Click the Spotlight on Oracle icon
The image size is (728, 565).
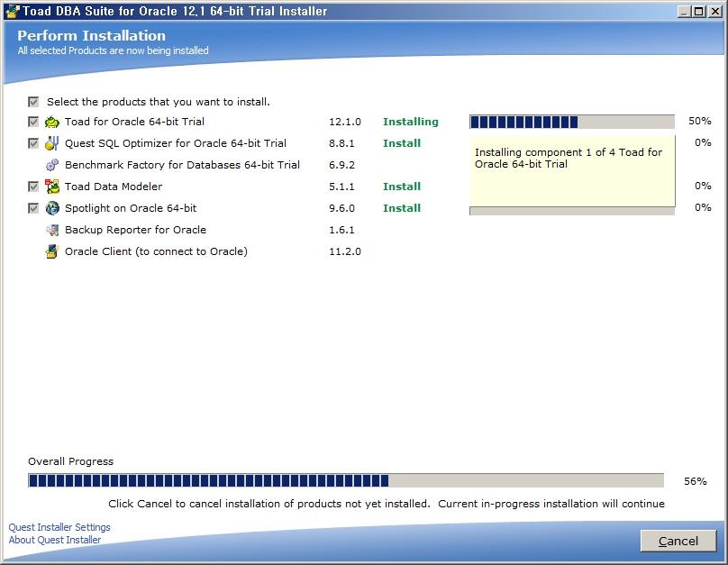pyautogui.click(x=52, y=208)
